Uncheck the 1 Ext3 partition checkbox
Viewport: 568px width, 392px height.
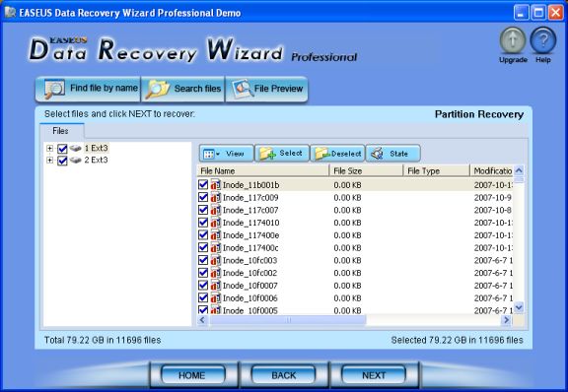pos(62,149)
